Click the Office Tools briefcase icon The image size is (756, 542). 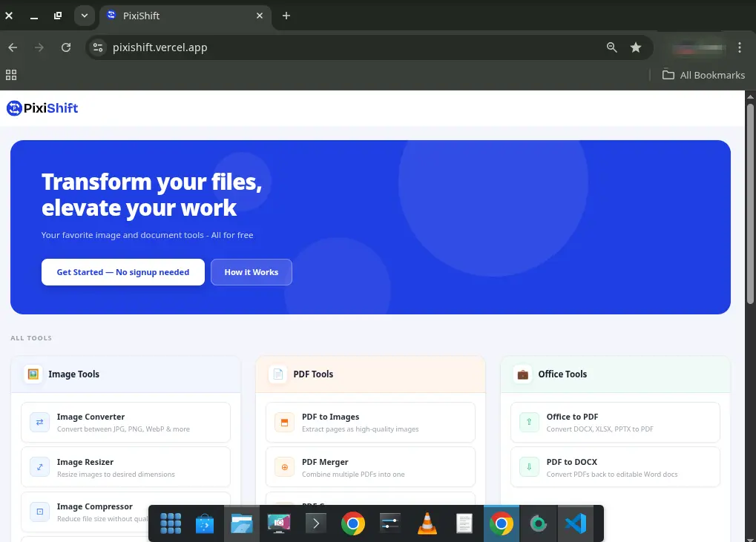click(522, 374)
